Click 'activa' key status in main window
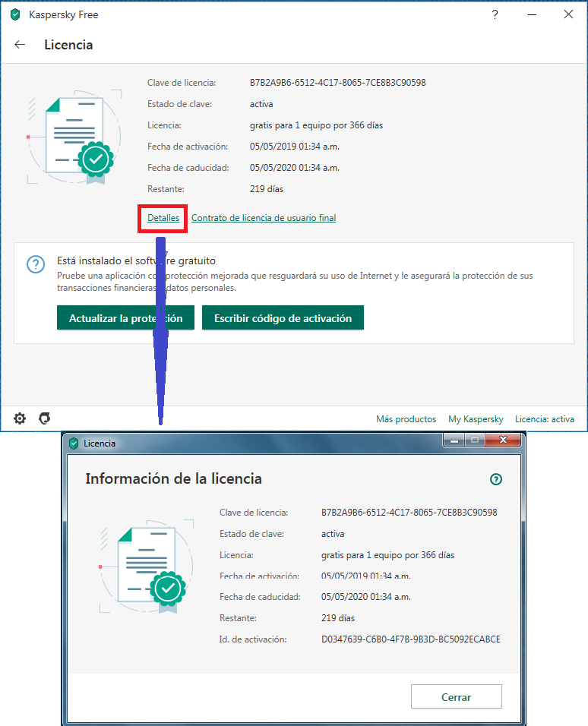Image resolution: width=588 pixels, height=726 pixels. pyautogui.click(x=261, y=104)
